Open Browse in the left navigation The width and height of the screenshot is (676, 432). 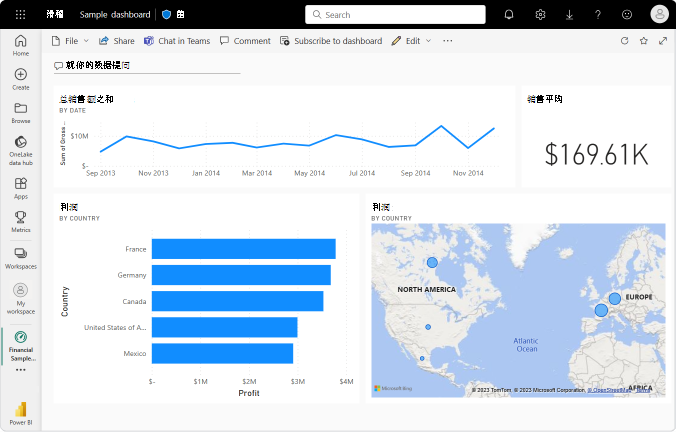tap(21, 113)
